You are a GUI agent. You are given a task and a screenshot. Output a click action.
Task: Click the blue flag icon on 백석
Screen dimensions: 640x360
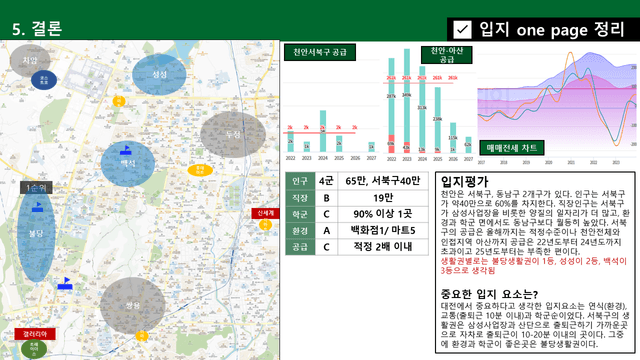pyautogui.click(x=126, y=150)
